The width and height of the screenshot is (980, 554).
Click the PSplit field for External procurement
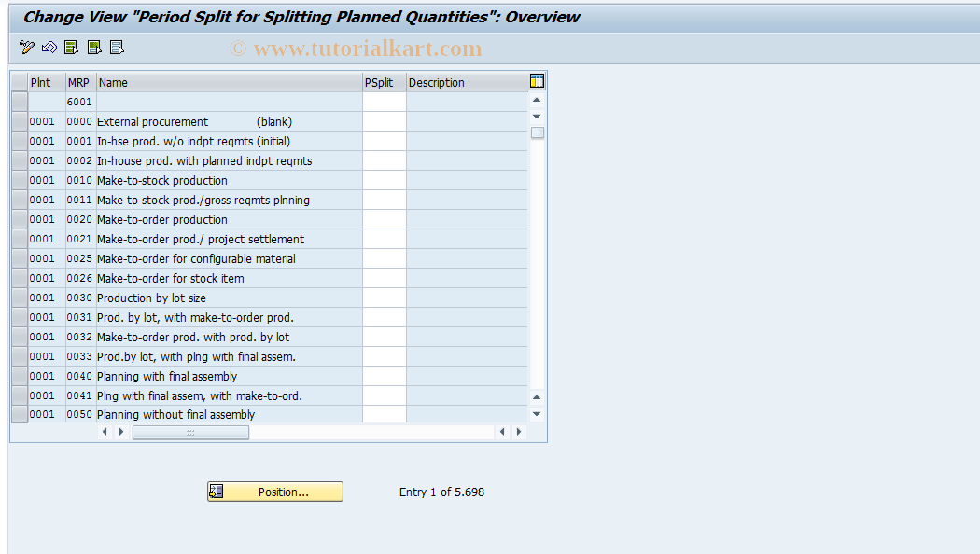[385, 122]
